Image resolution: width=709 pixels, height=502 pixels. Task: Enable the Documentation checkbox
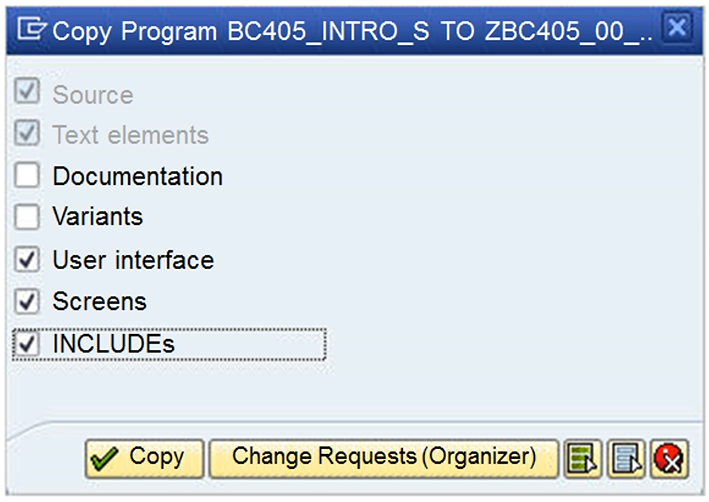pos(28,176)
